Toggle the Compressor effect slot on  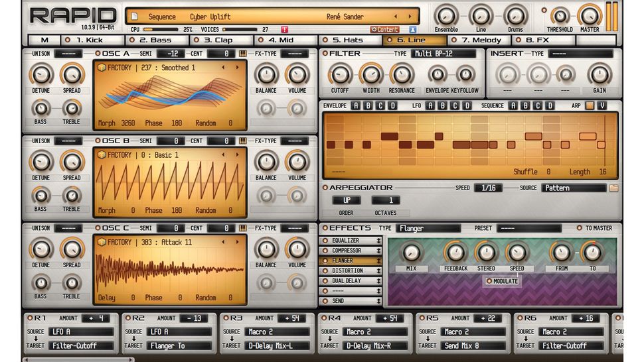325,251
